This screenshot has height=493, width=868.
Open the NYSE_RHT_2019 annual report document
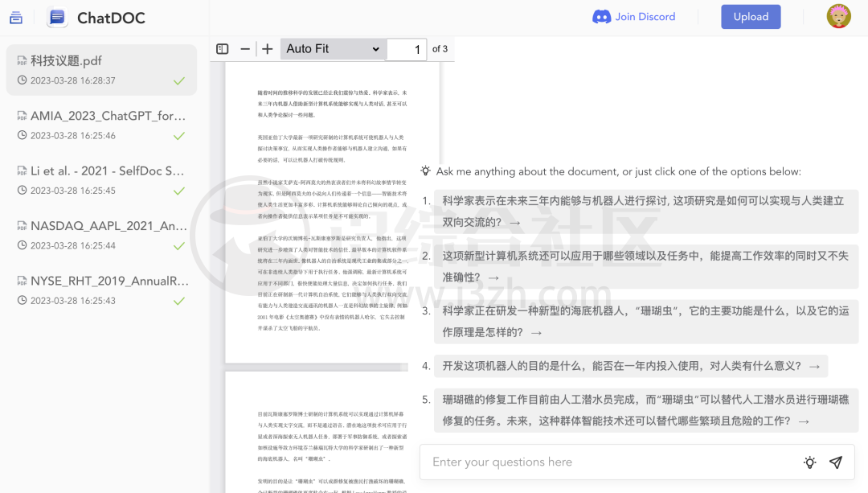pos(101,290)
